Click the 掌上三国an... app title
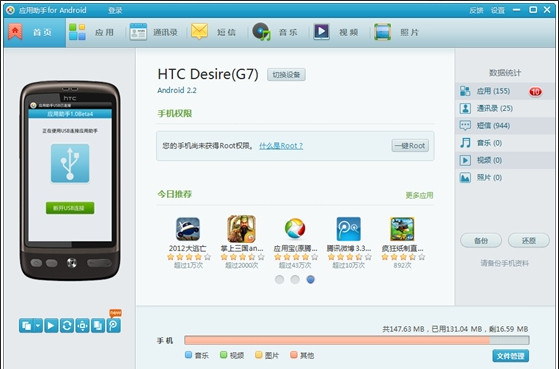 pos(242,248)
